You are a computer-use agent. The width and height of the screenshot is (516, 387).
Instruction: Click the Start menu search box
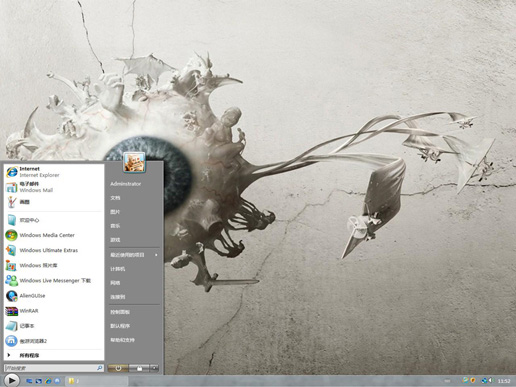pos(53,368)
